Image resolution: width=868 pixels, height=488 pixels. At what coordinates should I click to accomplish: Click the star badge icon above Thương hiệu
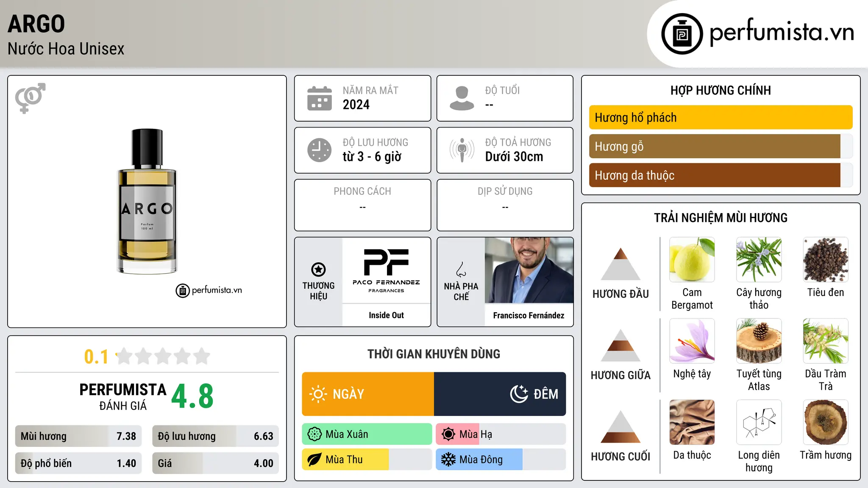pyautogui.click(x=318, y=269)
